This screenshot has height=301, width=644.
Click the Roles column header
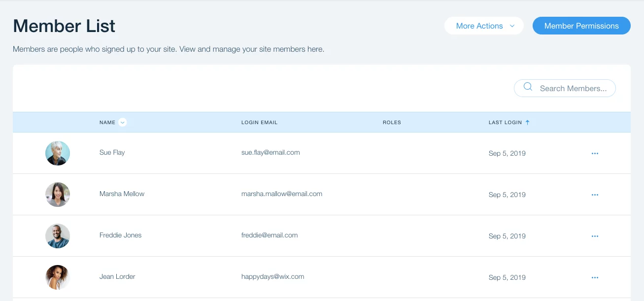392,122
